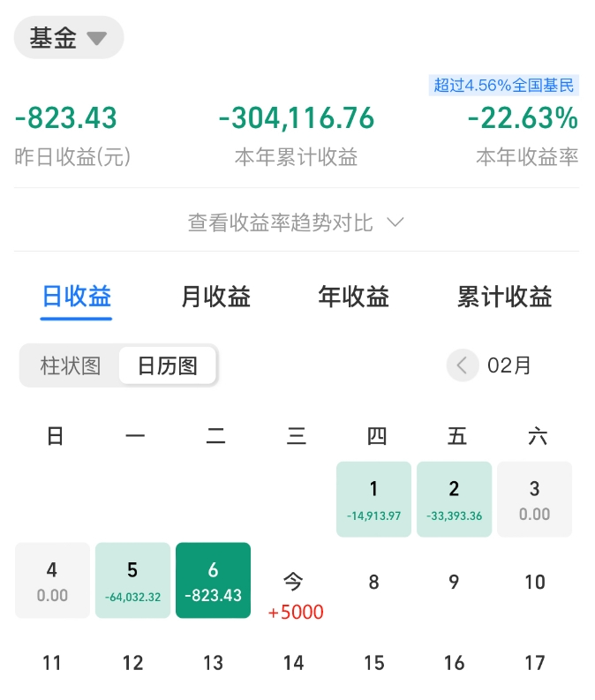The height and width of the screenshot is (700, 595).
Task: Switch to 日收益 tab
Action: 76,297
